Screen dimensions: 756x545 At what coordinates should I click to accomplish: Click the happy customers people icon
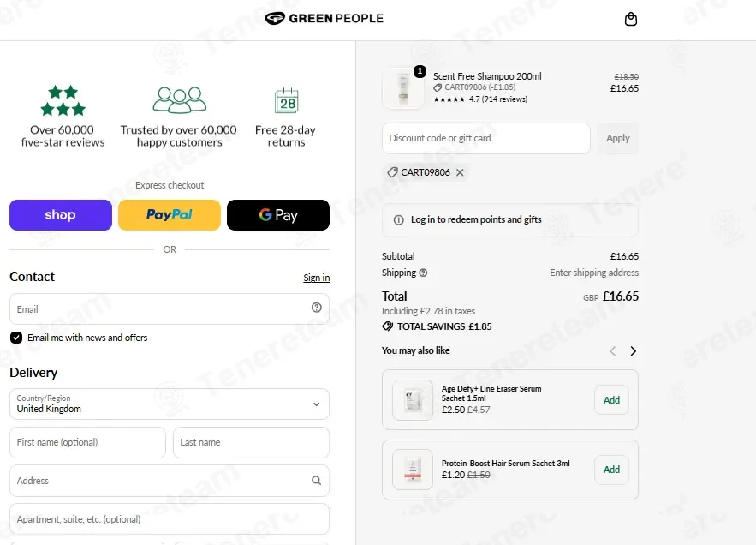[179, 100]
